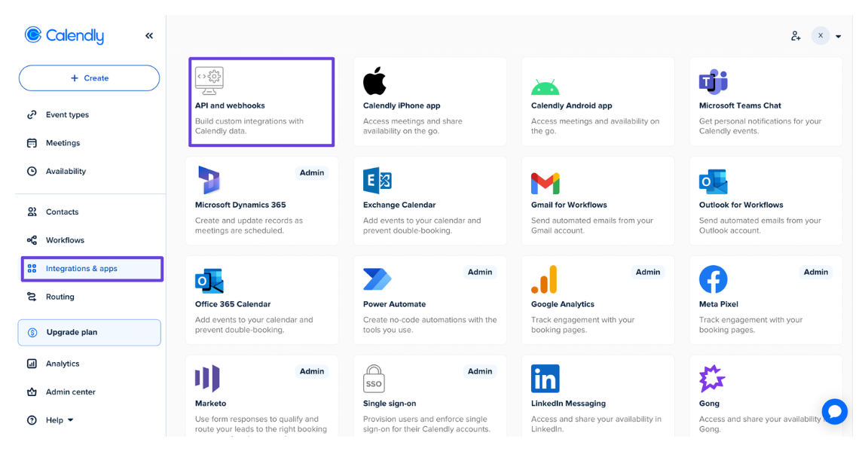Open API and webhooks title
Screen dimensions: 868x451
click(x=230, y=105)
